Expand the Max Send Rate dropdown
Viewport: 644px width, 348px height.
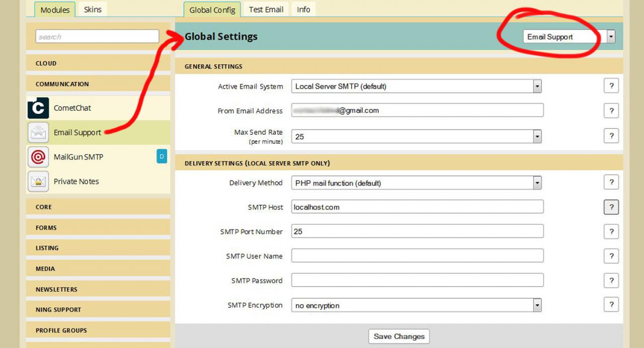[417, 136]
